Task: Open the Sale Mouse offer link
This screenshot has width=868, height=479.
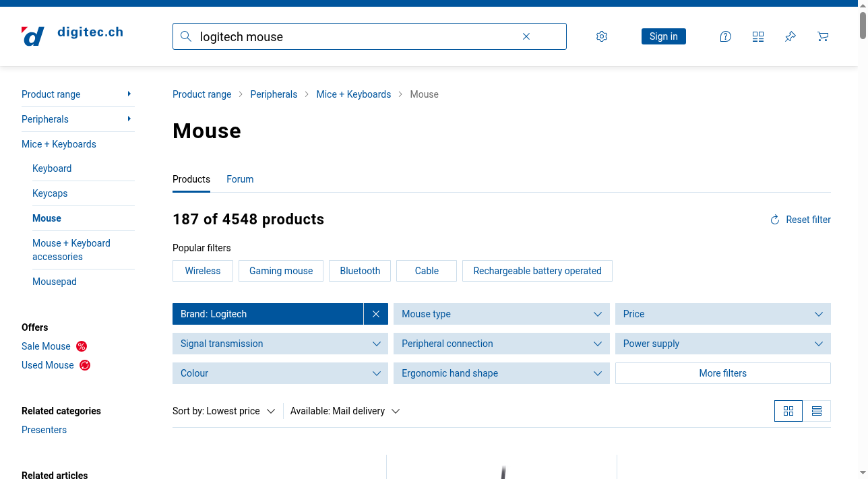Action: (x=46, y=346)
